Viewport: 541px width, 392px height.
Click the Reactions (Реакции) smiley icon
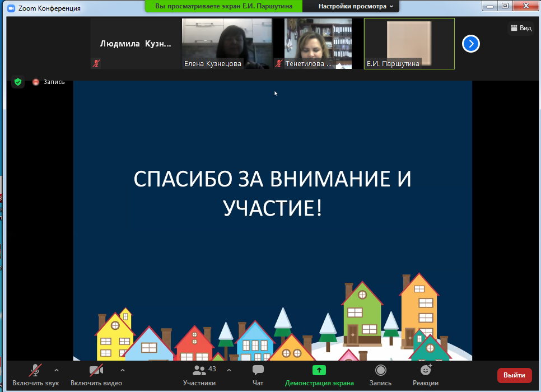tap(426, 371)
